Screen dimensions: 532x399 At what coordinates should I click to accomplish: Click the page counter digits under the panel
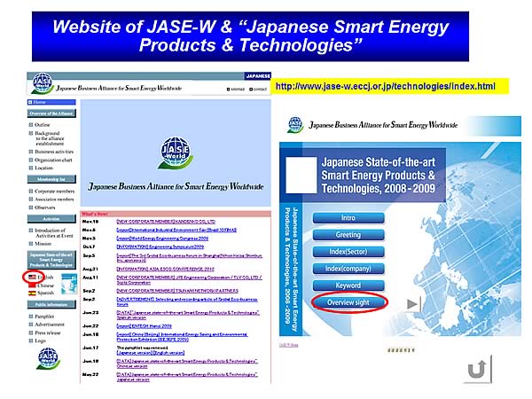pyautogui.click(x=401, y=350)
